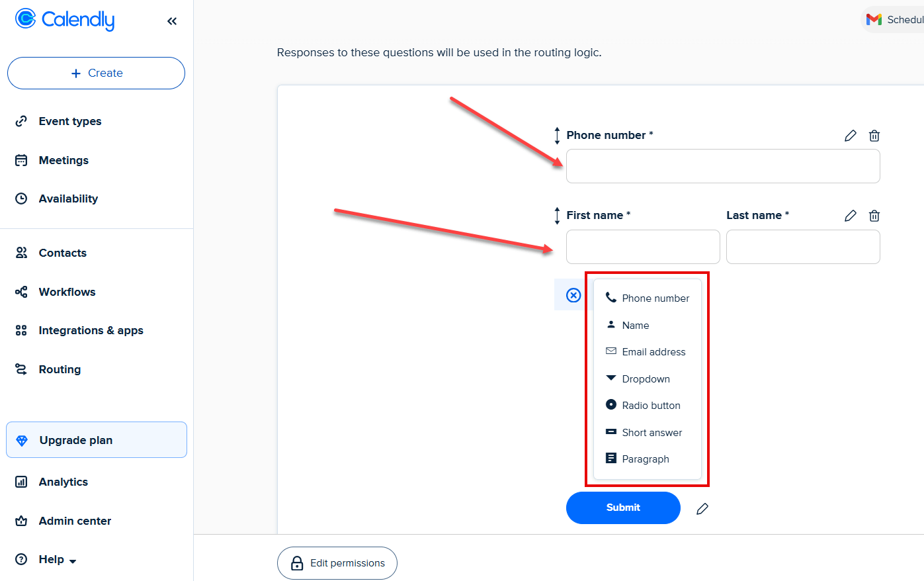Open Integrations & apps
Viewport: 924px width, 581px height.
(x=92, y=330)
